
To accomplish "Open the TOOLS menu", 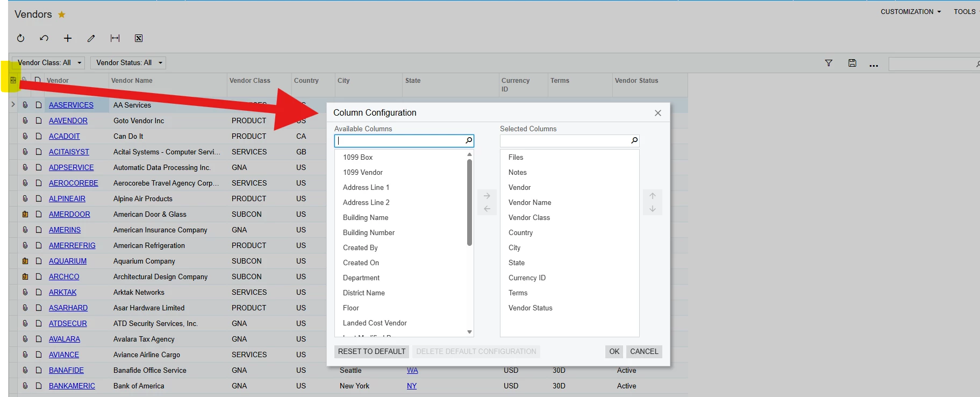I will [x=965, y=12].
